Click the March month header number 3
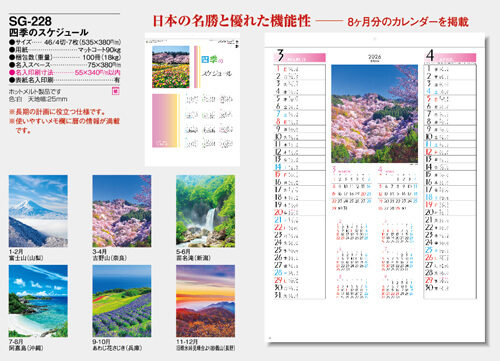The width and height of the screenshot is (500, 361). coord(280,55)
